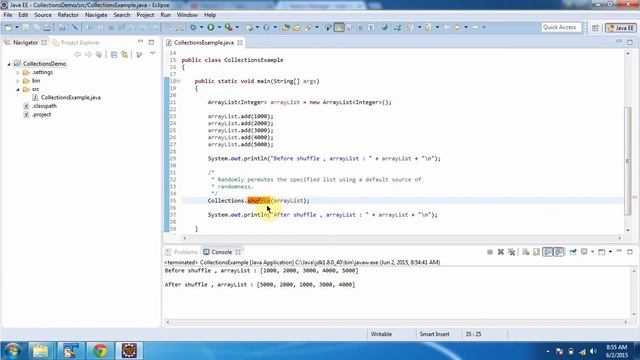Open the Help menu
The width and height of the screenshot is (640, 360).
(210, 15)
